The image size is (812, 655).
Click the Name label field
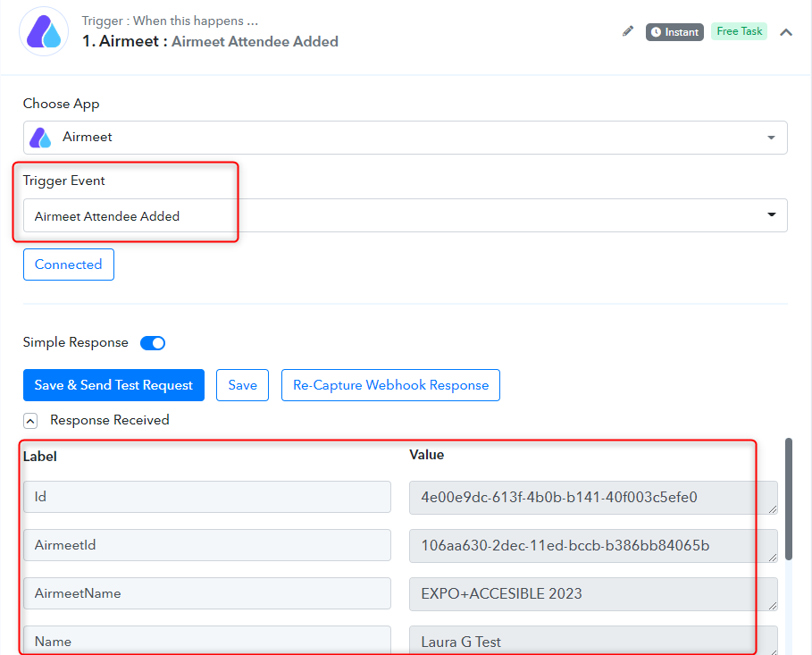206,641
